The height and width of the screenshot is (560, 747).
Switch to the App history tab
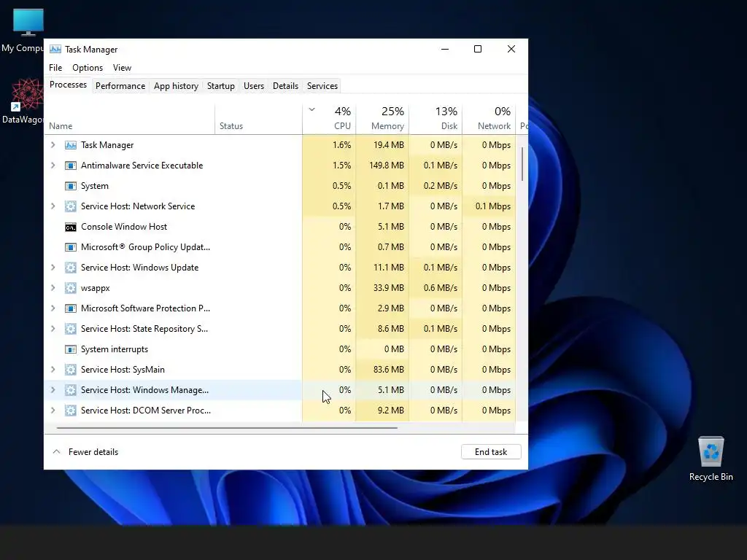[176, 86]
